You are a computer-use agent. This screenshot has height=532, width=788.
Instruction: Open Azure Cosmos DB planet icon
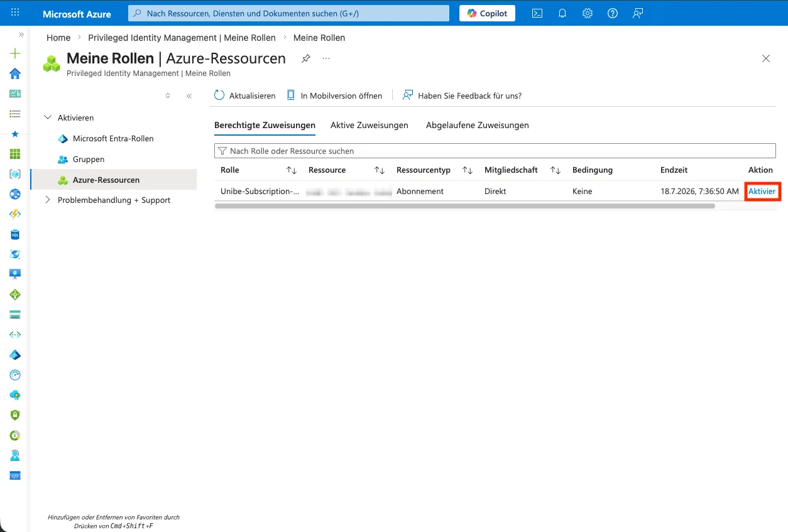point(15,254)
